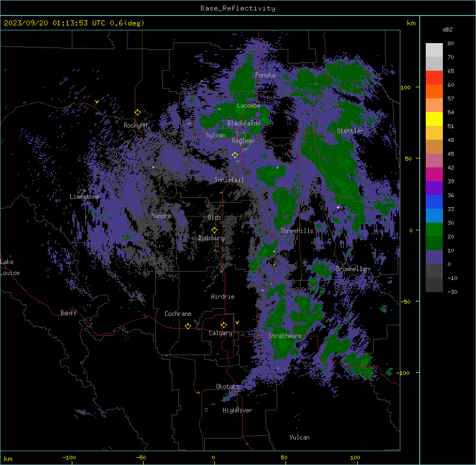
Task: Select the slate purple 0-10 dBZ swatch
Action: coord(434,257)
